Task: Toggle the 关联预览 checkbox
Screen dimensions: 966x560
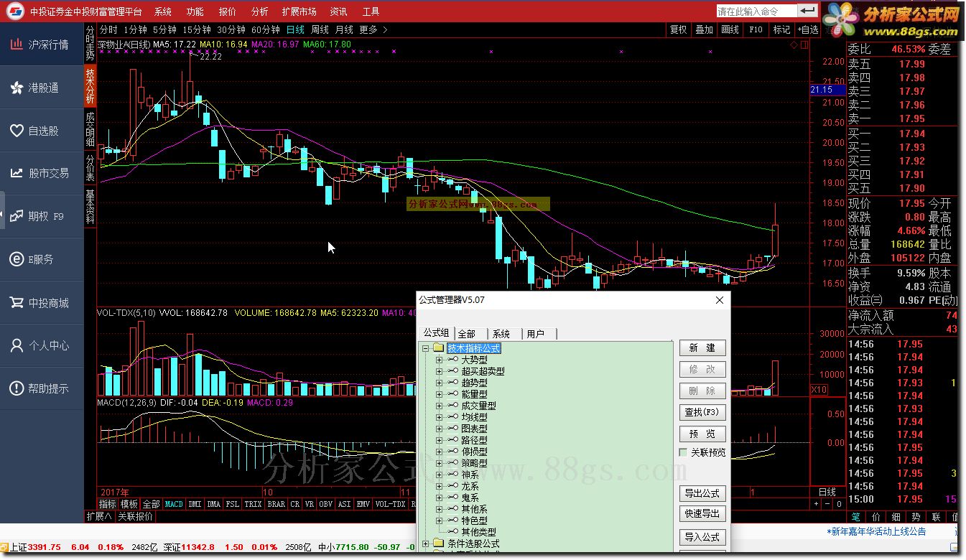Action: click(684, 452)
